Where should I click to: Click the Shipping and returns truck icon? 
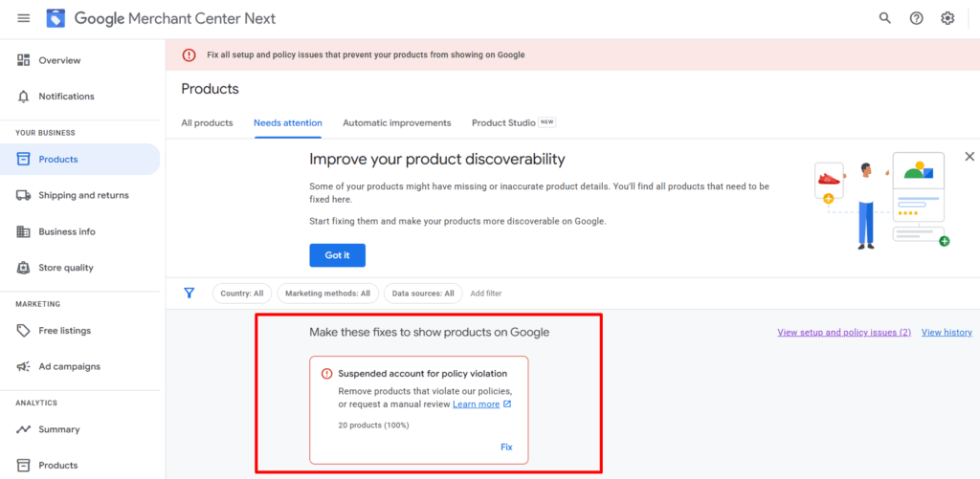coord(24,195)
